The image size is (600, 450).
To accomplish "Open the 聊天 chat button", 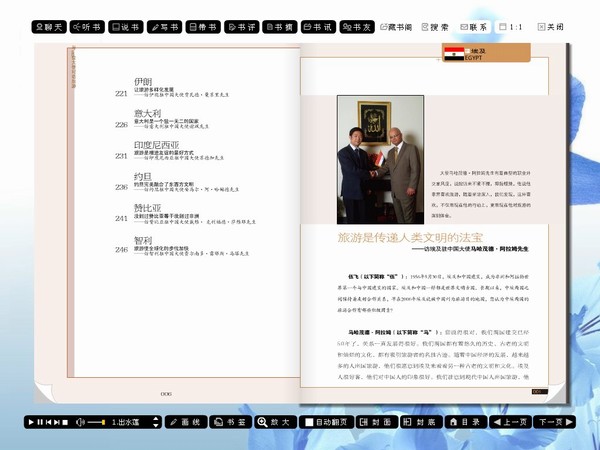I will (x=49, y=27).
